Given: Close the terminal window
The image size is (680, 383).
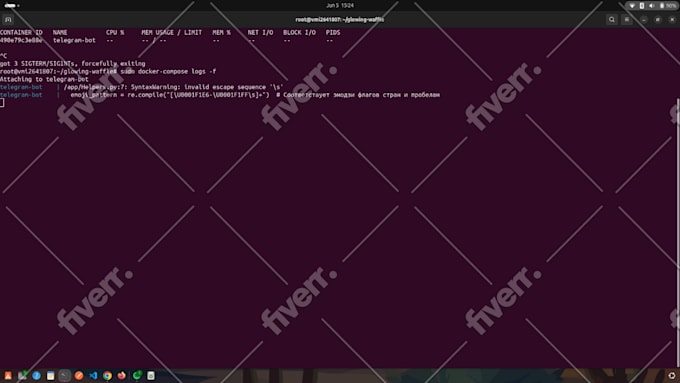Looking at the screenshot, I should pos(672,20).
